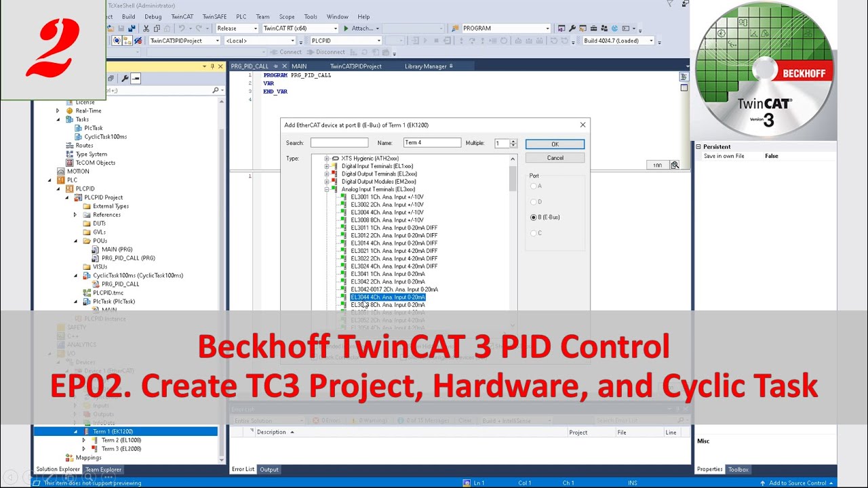Click the Redo arrow icon

tap(199, 28)
